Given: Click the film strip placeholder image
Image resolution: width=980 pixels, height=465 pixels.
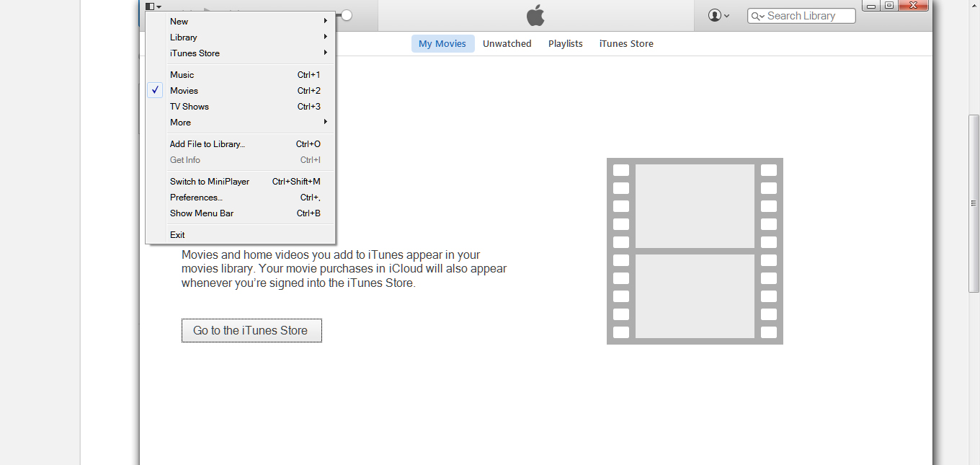Looking at the screenshot, I should 695,251.
